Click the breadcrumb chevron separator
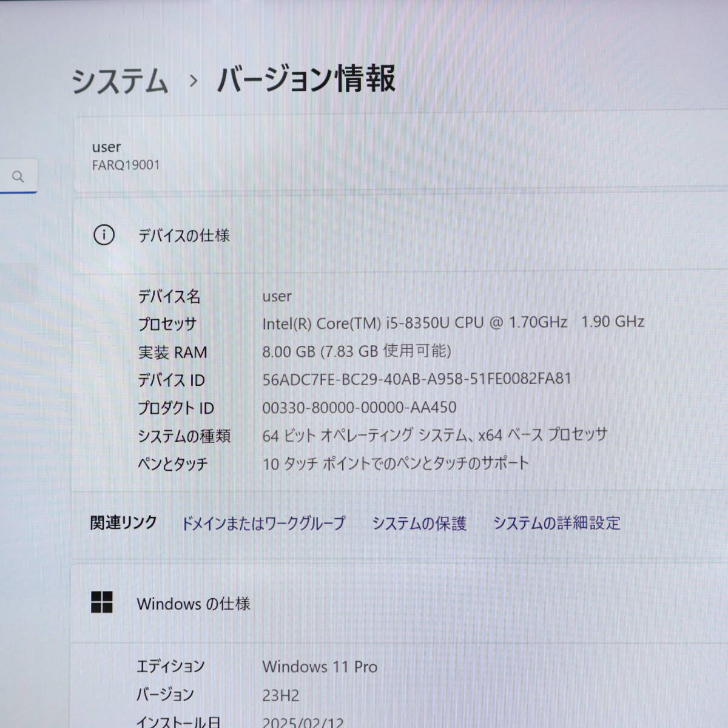This screenshot has height=728, width=728. (194, 81)
